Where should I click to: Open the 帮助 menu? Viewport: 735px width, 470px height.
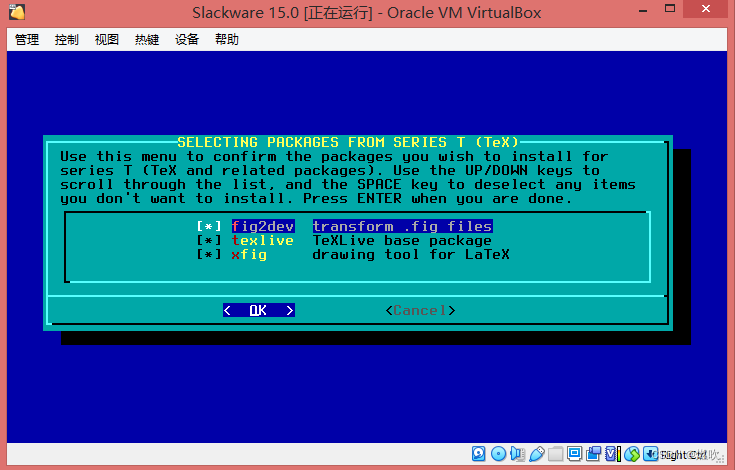pyautogui.click(x=227, y=39)
